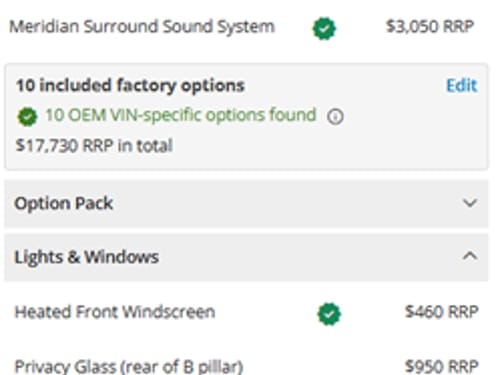Click the $950 RRP price for Privacy Glass

(x=442, y=367)
